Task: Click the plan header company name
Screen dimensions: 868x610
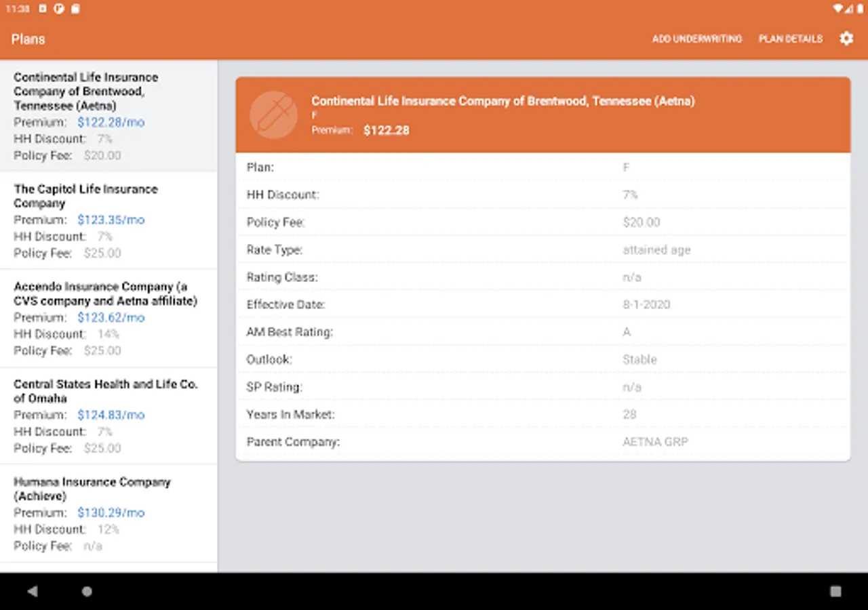Action: [x=503, y=101]
